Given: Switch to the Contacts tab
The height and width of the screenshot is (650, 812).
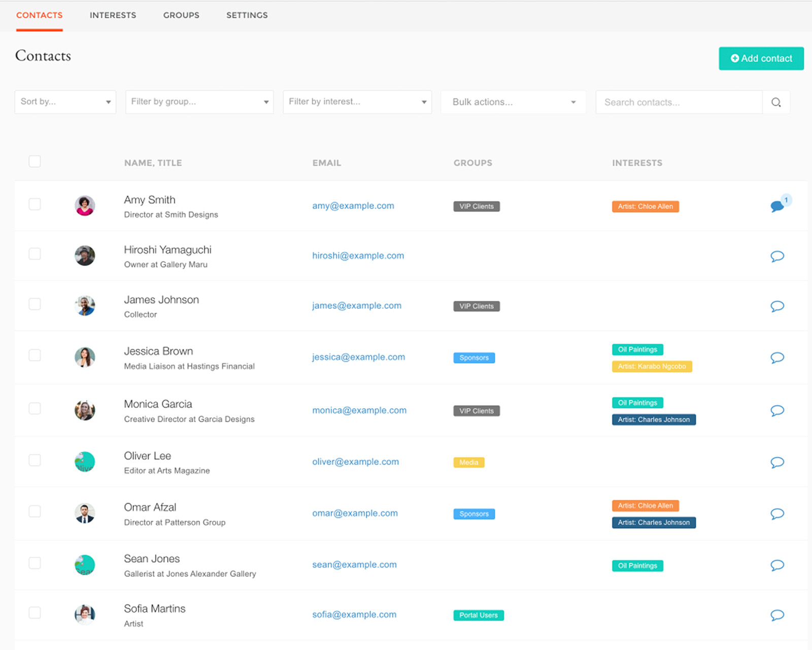Looking at the screenshot, I should pos(40,15).
